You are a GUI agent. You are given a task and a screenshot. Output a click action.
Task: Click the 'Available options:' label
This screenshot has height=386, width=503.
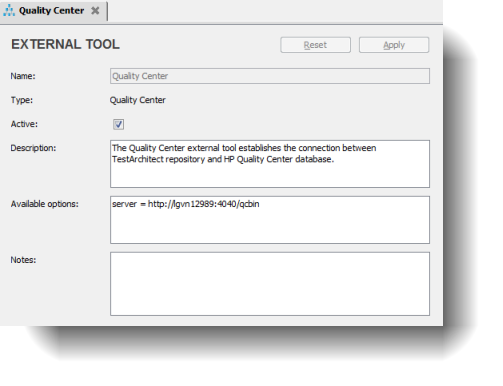[45, 204]
